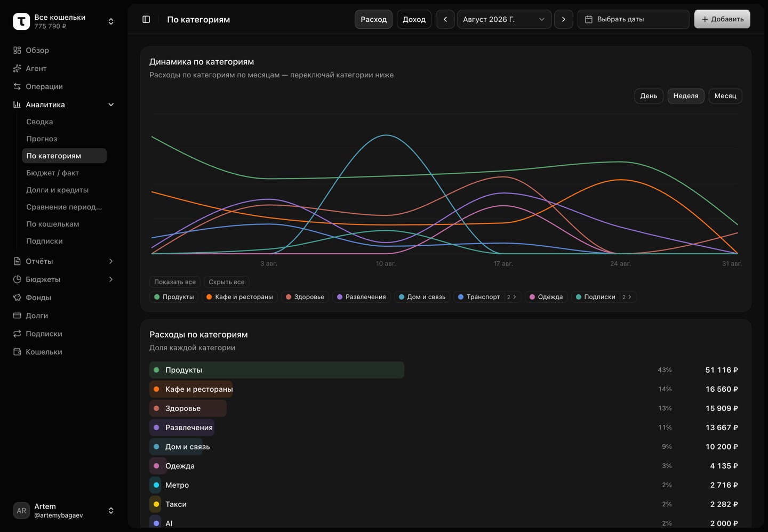768x532 pixels.
Task: Toggle the sidebar panel icon
Action: coord(146,19)
